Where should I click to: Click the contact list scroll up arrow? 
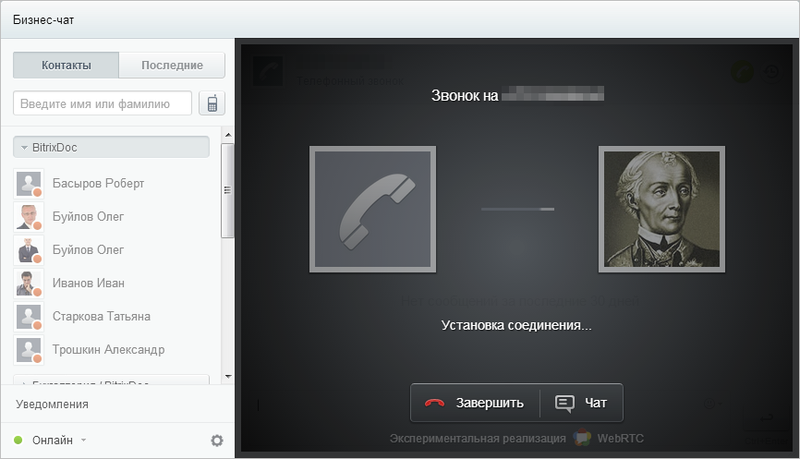click(x=228, y=135)
